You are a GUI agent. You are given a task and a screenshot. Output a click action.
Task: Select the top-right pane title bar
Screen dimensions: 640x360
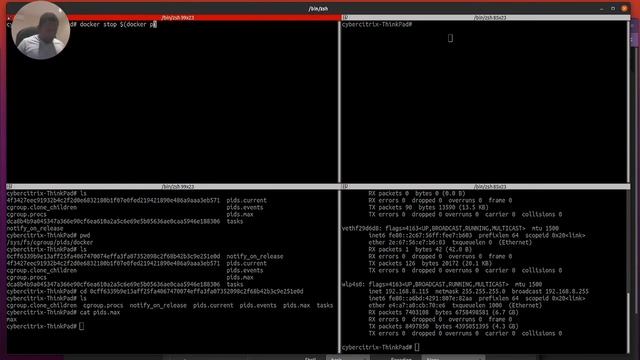click(486, 18)
